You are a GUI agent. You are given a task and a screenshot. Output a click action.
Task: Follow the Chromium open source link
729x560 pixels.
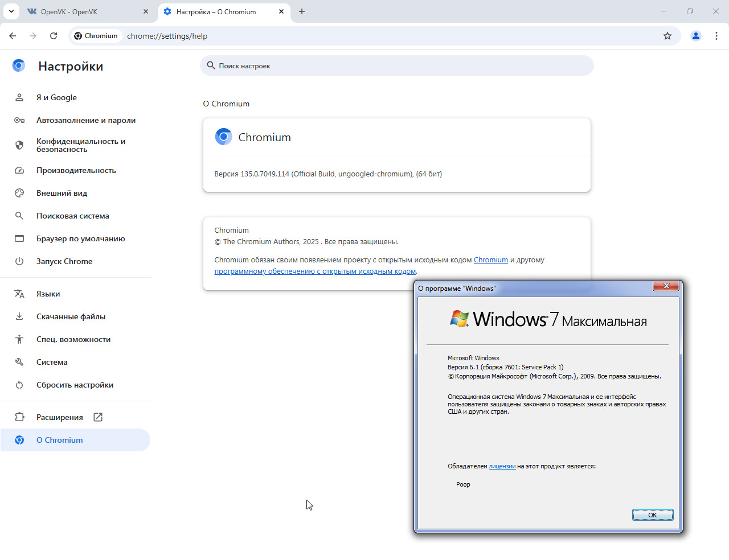coord(491,260)
